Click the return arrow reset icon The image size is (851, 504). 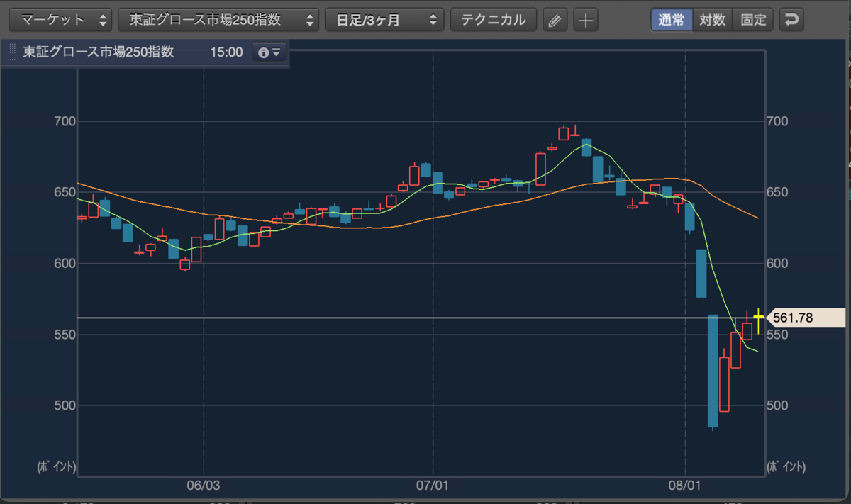coord(791,20)
